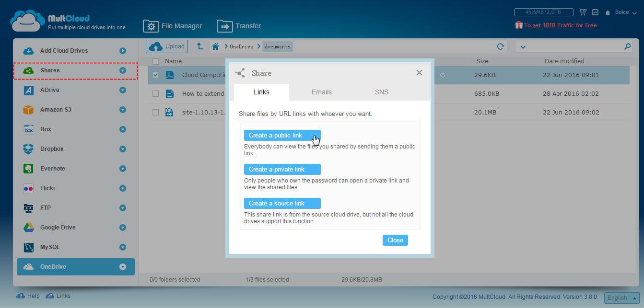Click the PDF icon of Cloud Computing file
Image resolution: width=644 pixels, height=308 pixels.
[169, 75]
